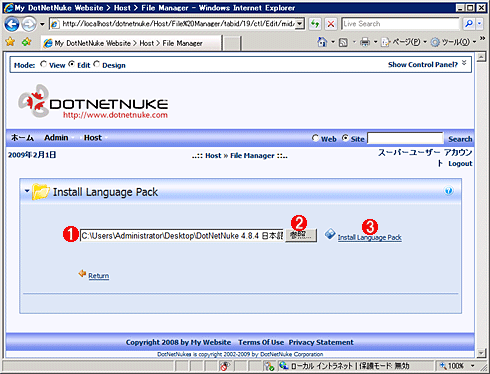Click the DotNetNuke logo

click(93, 101)
